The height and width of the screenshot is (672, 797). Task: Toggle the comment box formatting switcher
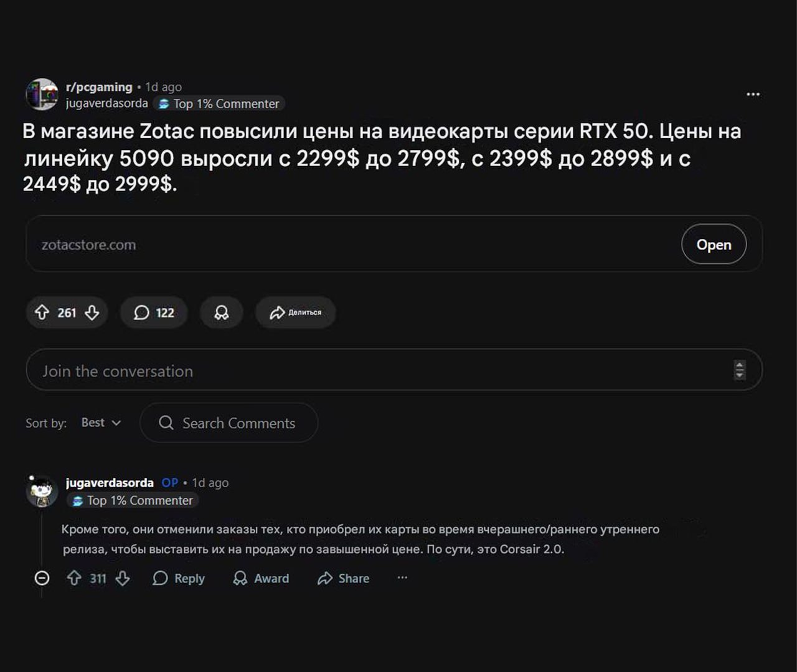(x=739, y=370)
